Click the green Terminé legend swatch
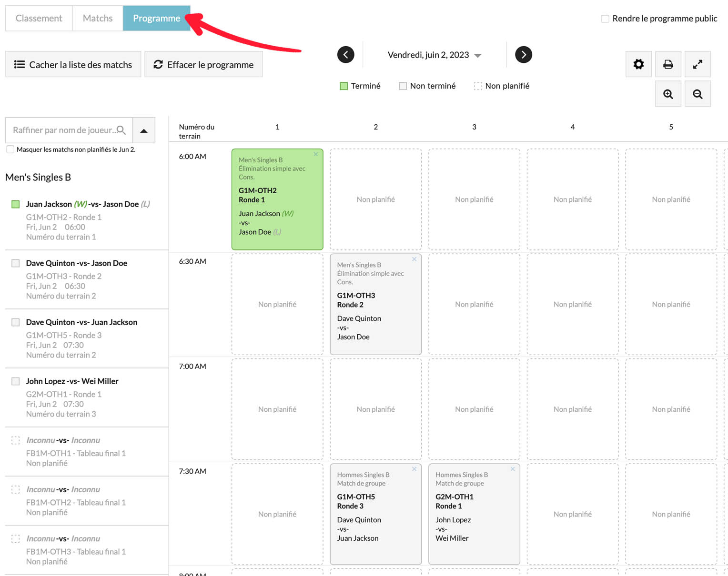 click(344, 86)
